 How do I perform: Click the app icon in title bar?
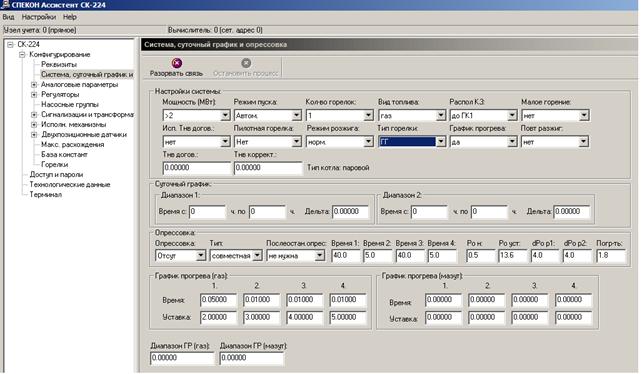click(x=5, y=5)
